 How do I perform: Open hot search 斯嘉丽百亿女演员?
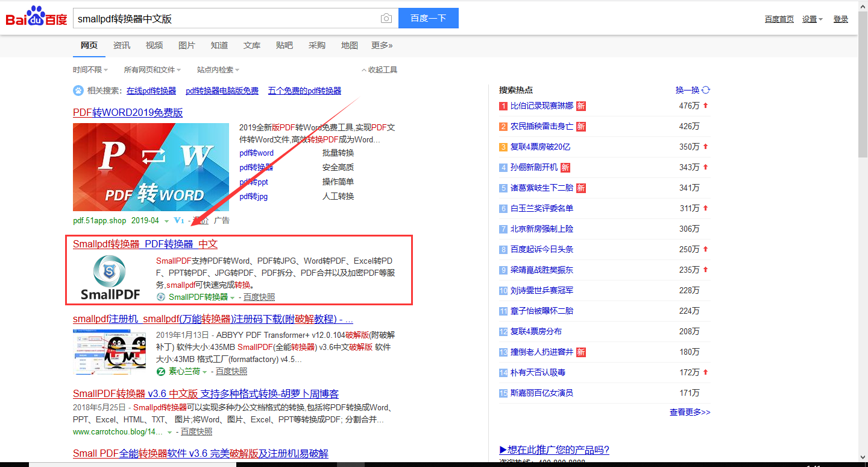click(x=542, y=393)
